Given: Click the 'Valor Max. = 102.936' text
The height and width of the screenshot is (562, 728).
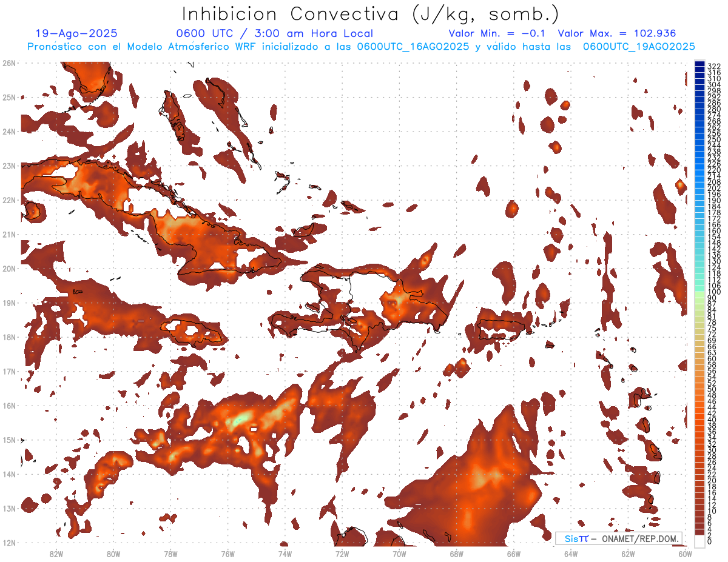Looking at the screenshot, I should click(617, 33).
